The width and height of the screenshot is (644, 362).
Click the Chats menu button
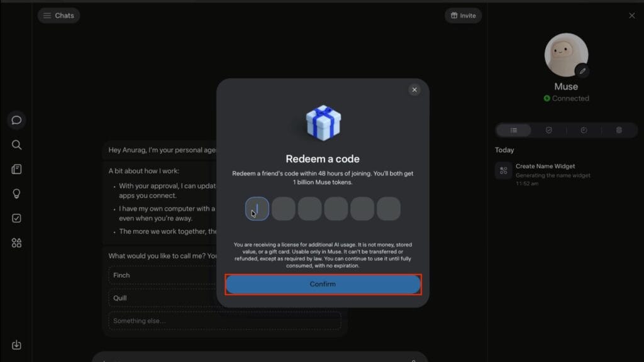pos(58,16)
